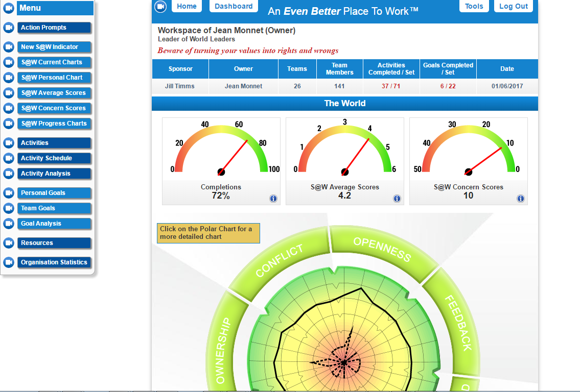Click the OPENNESS segment of polar chart

click(382, 250)
